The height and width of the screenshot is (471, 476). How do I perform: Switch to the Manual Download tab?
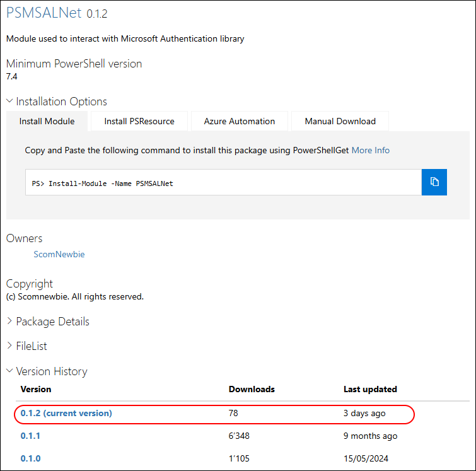(340, 121)
